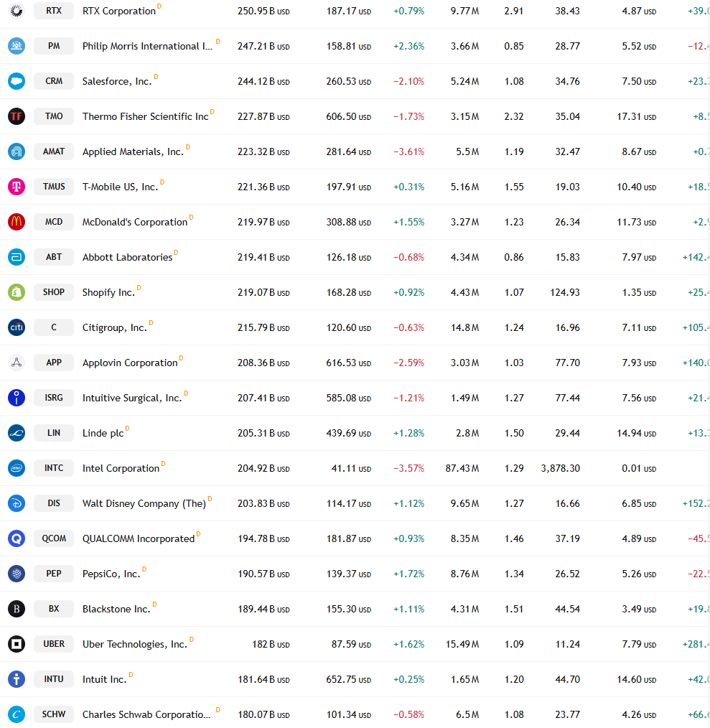Open the QCOM ticker badge
This screenshot has width=710, height=728.
tap(54, 538)
